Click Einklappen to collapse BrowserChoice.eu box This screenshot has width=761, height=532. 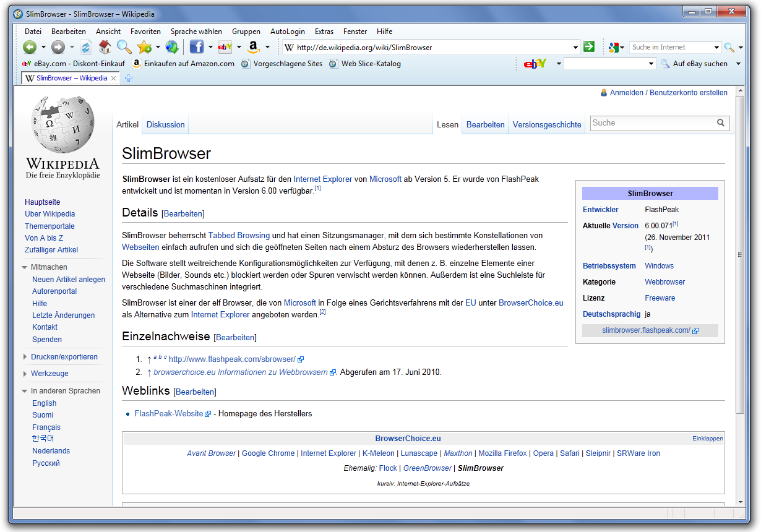[x=707, y=439]
